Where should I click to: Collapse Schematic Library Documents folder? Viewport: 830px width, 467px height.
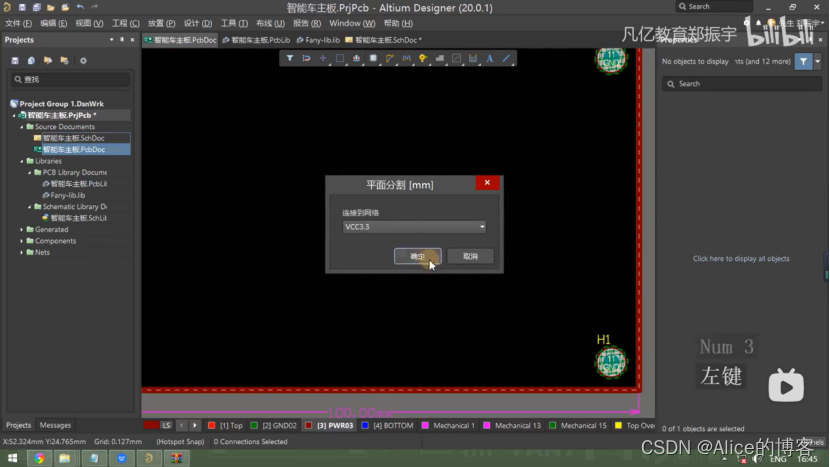tap(30, 207)
